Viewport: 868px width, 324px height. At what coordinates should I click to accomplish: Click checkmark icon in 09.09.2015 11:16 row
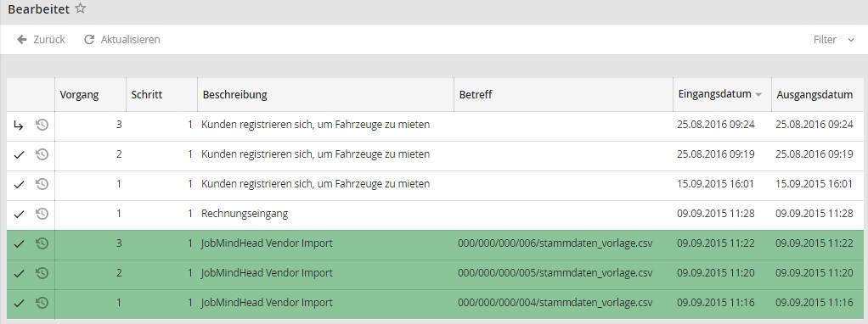19,303
